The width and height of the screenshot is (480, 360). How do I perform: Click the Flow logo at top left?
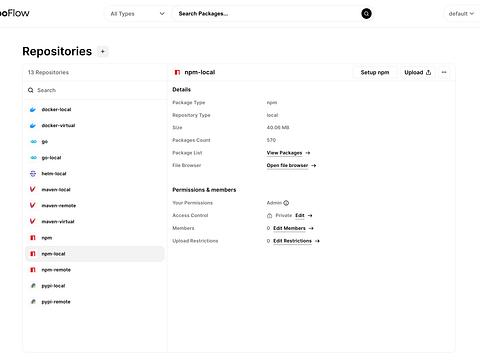pos(14,13)
